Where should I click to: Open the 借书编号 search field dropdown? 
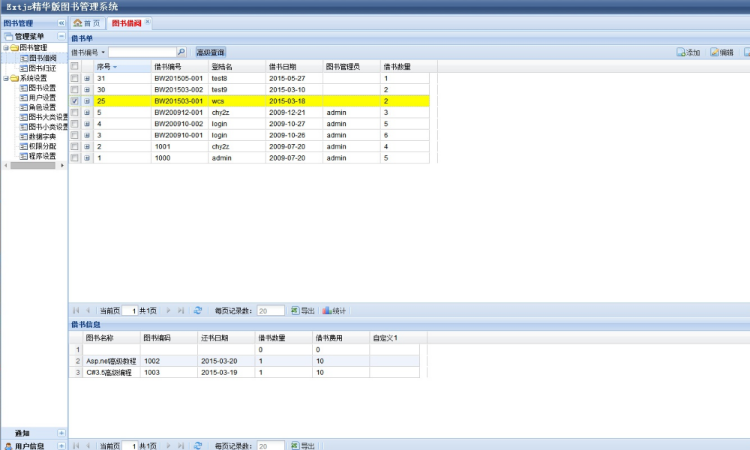(x=104, y=52)
